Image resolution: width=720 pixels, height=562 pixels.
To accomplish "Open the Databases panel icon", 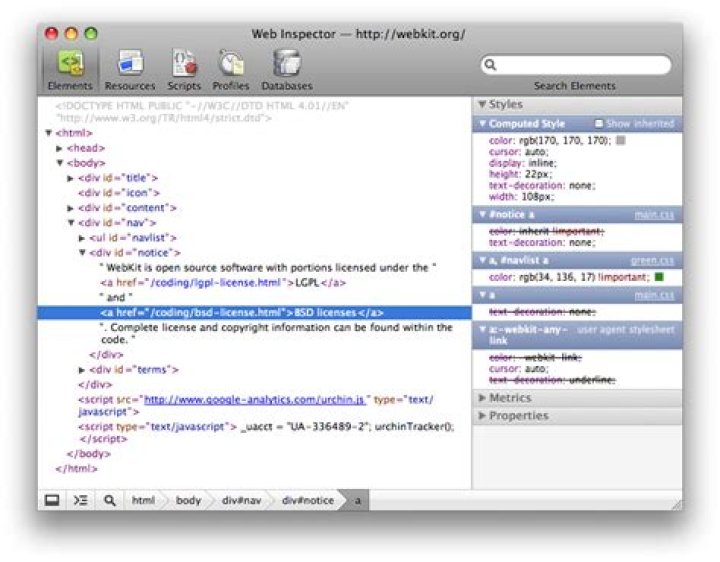I will tap(287, 63).
